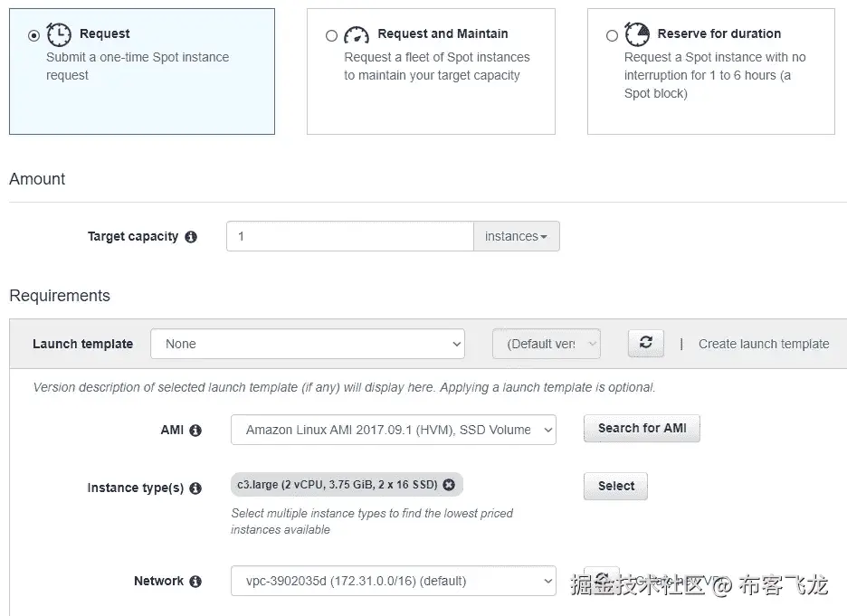The image size is (847, 616).
Task: Select the one-time Request radio option
Action: point(34,35)
